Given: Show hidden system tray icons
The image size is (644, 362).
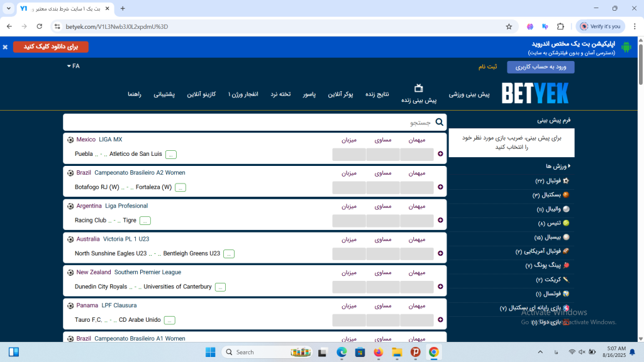Looking at the screenshot, I should point(540,352).
